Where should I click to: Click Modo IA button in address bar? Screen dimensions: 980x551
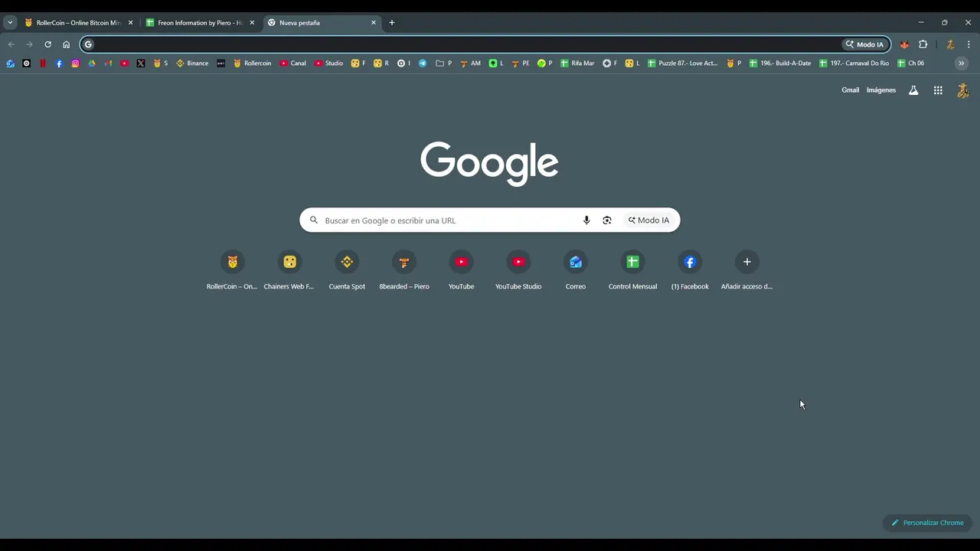(865, 44)
